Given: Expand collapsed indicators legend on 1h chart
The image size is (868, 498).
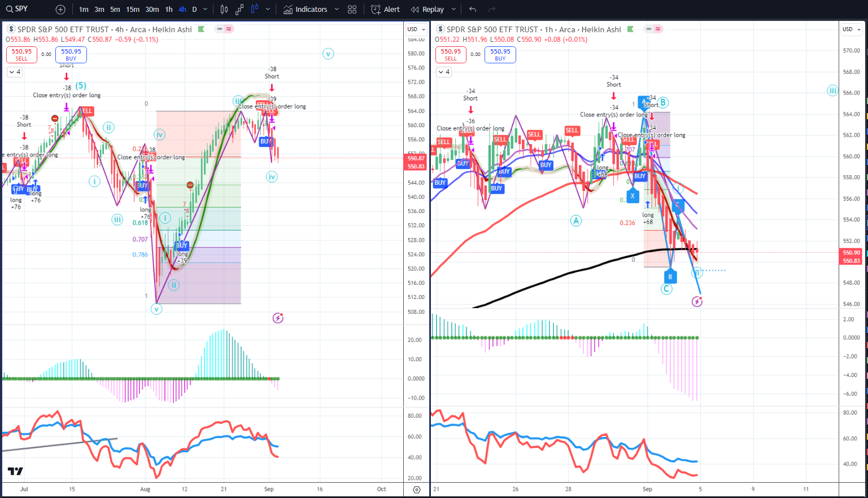Looking at the screenshot, I should pos(444,72).
